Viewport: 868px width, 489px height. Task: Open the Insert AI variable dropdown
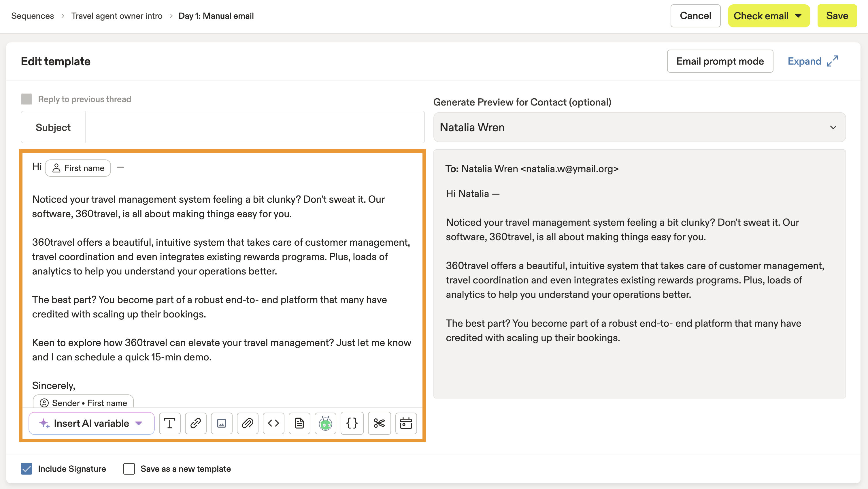(x=91, y=423)
